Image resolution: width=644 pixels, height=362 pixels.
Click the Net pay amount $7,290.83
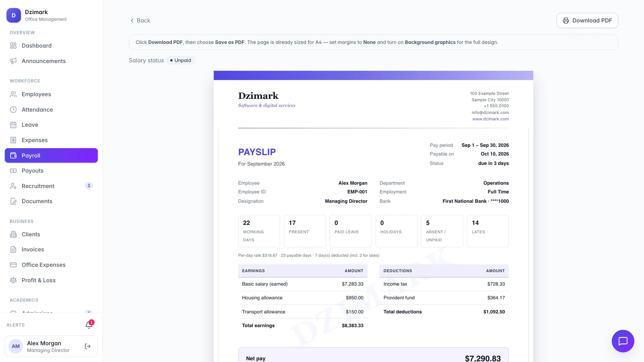483,358
